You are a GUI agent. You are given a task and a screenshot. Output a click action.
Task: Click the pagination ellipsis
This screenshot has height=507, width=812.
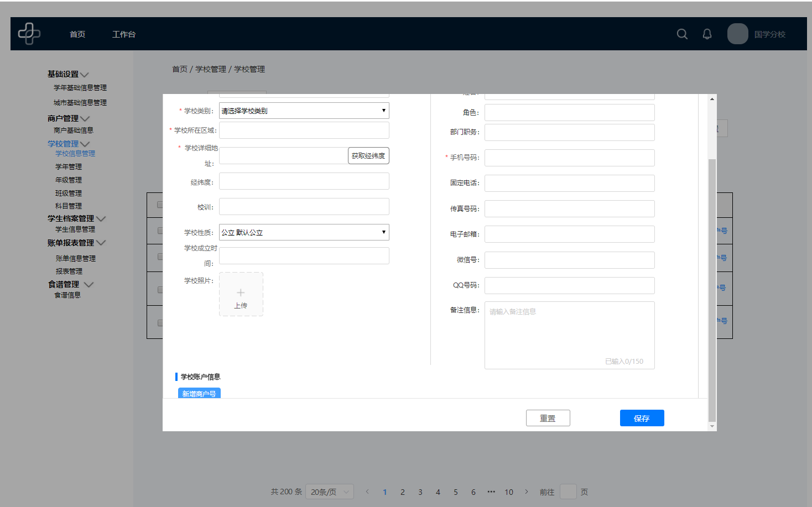(x=491, y=492)
